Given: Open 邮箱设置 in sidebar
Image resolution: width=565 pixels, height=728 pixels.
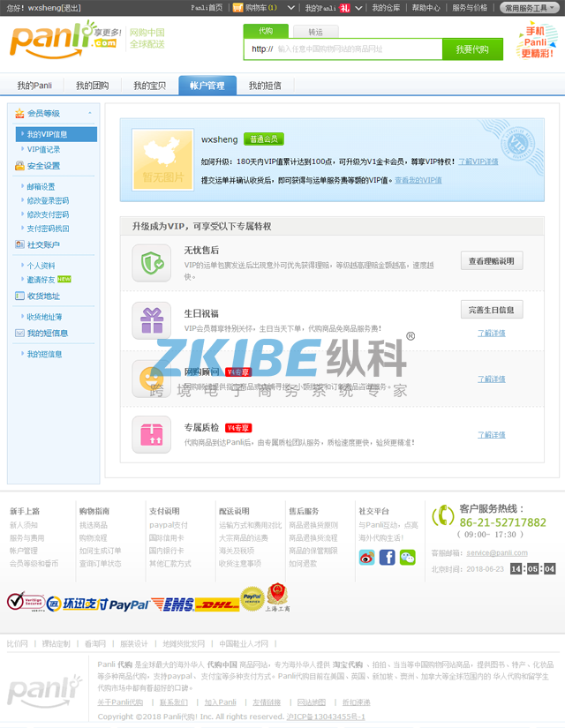Looking at the screenshot, I should 41,187.
